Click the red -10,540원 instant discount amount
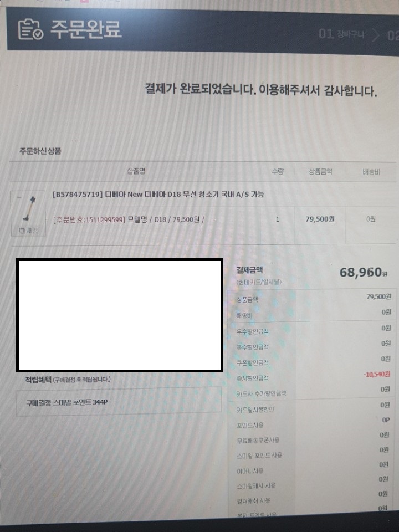This screenshot has width=399, height=532. pos(377,374)
